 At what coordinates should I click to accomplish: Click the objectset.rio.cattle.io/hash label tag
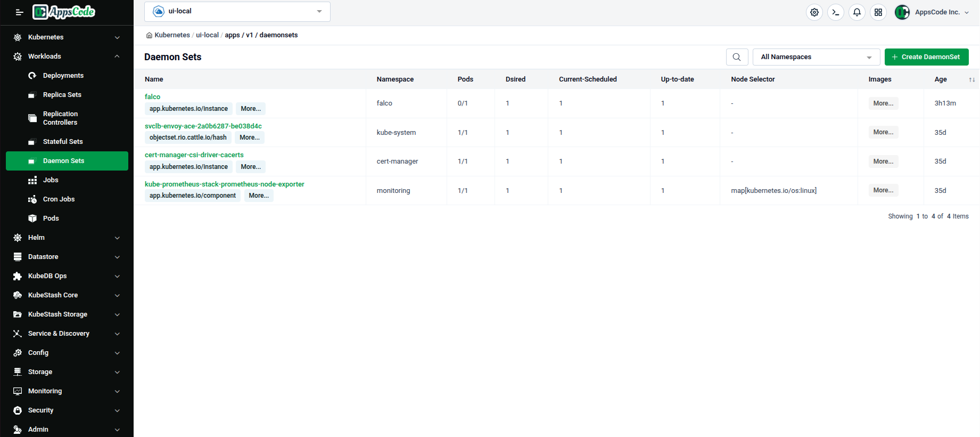(188, 137)
